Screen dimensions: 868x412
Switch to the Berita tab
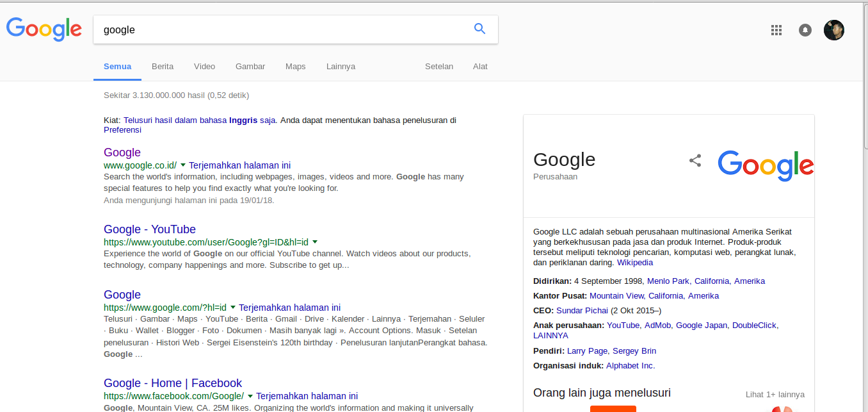coord(163,67)
